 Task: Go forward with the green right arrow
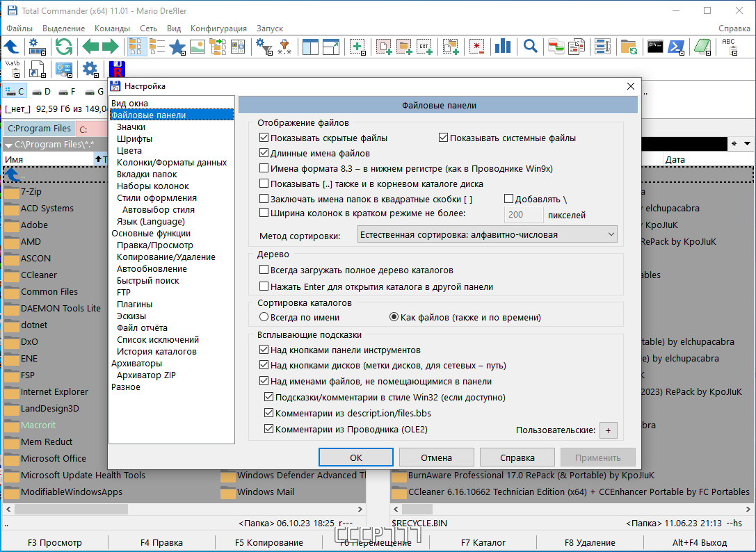pos(110,47)
